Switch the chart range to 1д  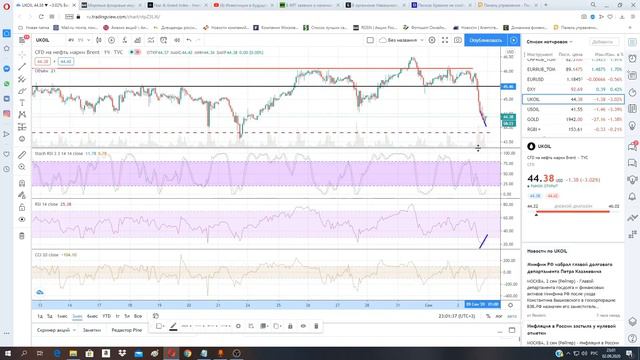[40, 316]
